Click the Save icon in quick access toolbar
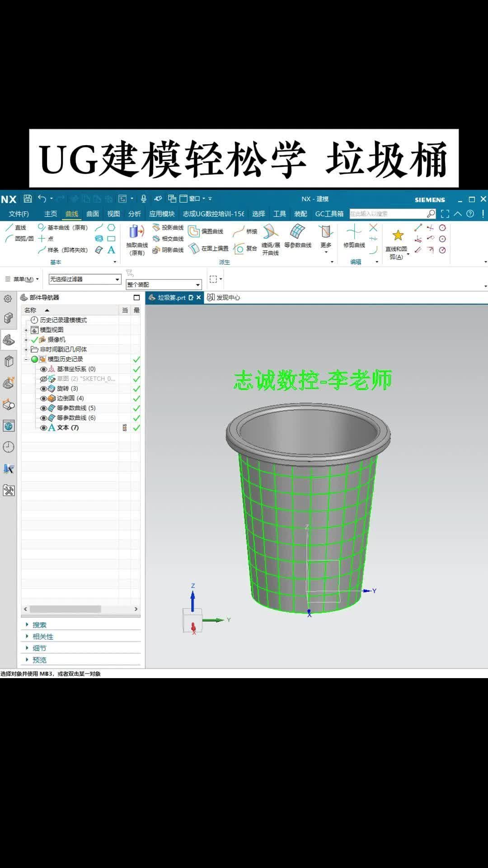 click(x=28, y=198)
